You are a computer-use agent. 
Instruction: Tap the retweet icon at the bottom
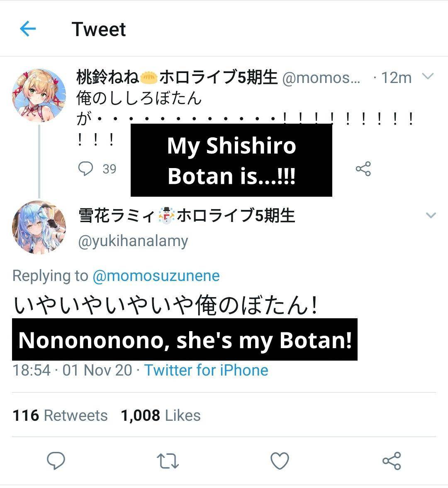[x=168, y=460]
